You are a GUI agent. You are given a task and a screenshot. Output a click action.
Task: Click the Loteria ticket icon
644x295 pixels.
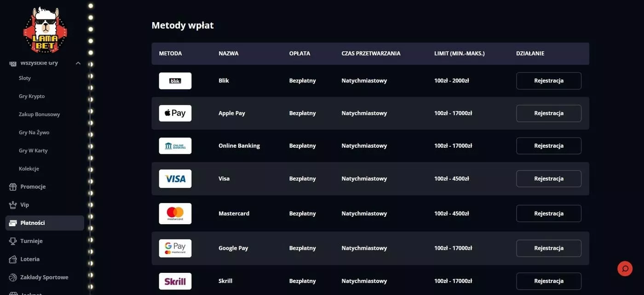13,259
